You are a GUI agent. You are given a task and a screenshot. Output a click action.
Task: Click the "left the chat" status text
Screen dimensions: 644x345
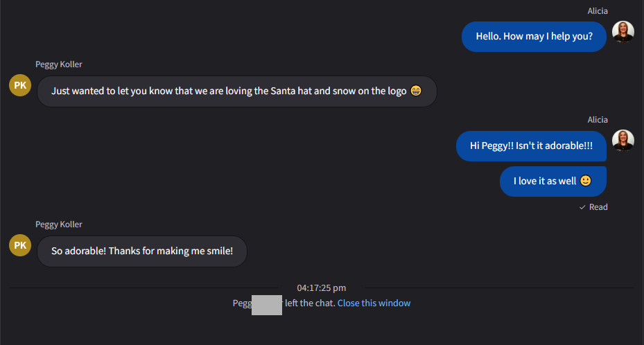pyautogui.click(x=310, y=303)
